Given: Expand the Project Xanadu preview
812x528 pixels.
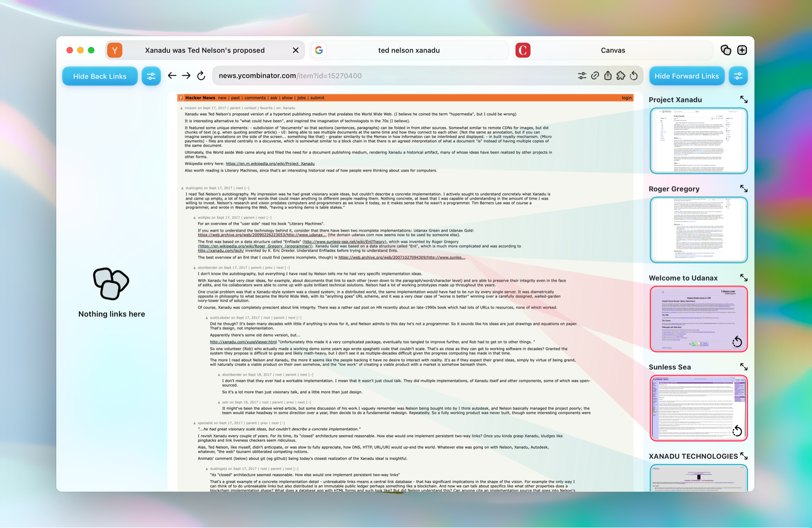Looking at the screenshot, I should (743, 100).
